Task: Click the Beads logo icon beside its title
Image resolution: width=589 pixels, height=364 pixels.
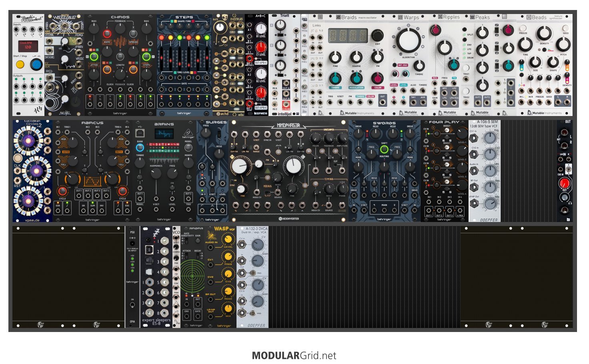Action: point(529,17)
